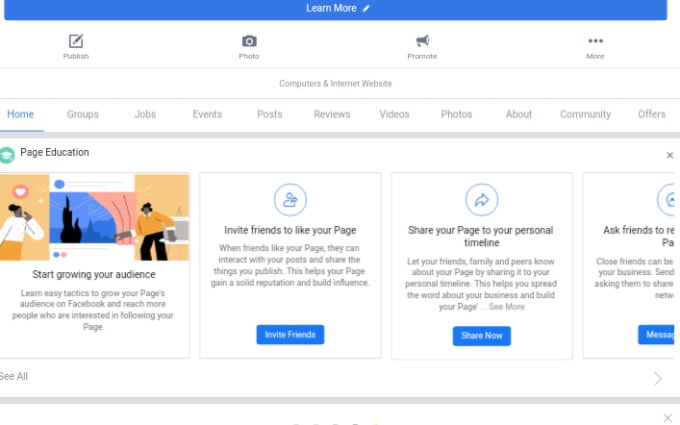
Task: Open the Offers tab
Action: coord(651,114)
